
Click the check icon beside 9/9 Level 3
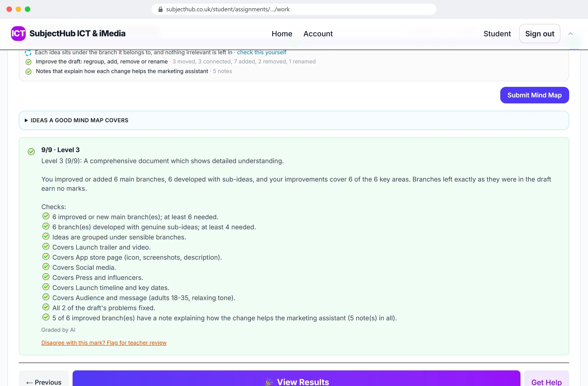coord(31,151)
